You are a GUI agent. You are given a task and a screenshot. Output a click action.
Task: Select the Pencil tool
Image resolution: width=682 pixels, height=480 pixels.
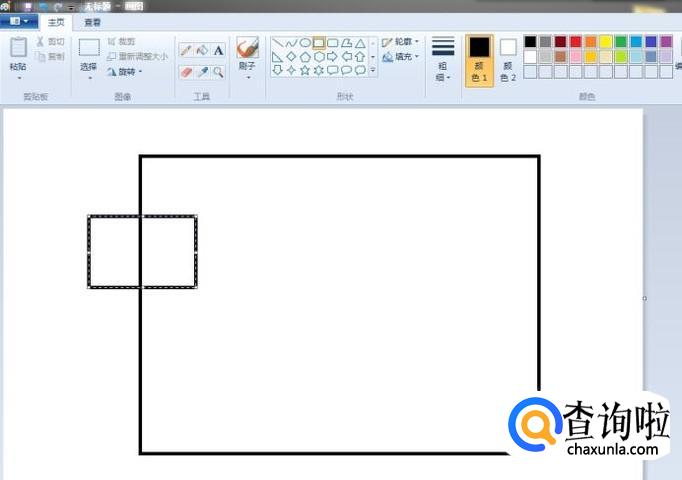pyautogui.click(x=186, y=50)
